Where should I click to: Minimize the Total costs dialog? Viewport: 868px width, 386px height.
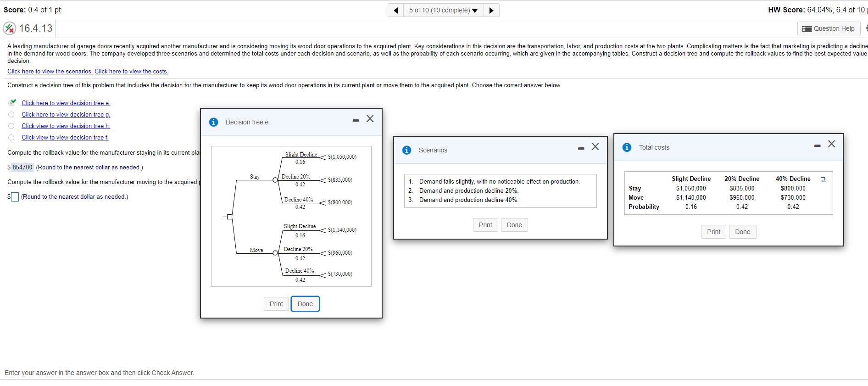[x=817, y=145]
